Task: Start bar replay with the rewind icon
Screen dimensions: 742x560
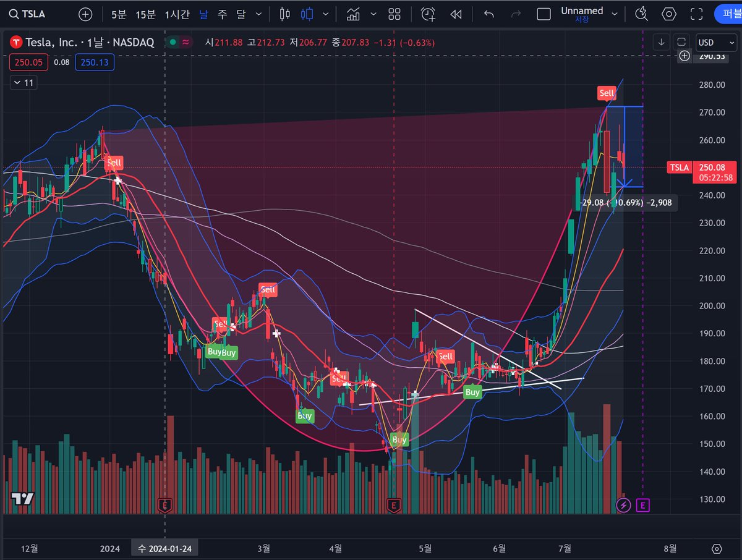Action: pyautogui.click(x=456, y=14)
